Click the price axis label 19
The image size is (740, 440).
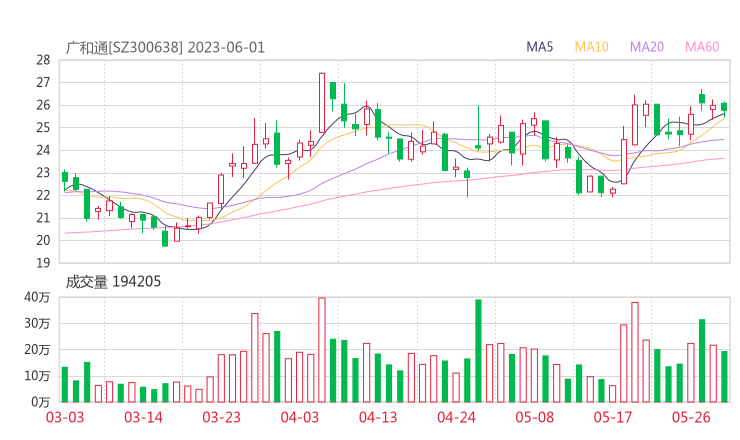(x=43, y=262)
